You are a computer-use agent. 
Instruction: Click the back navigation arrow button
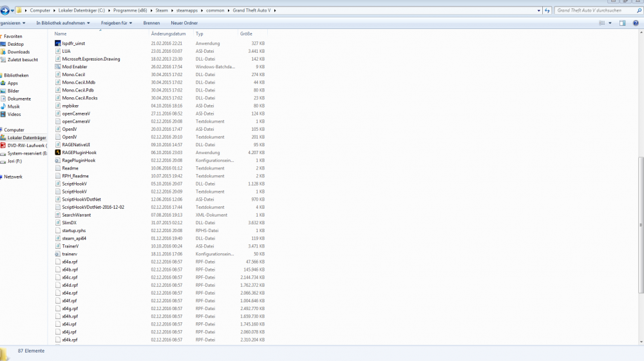coord(5,10)
